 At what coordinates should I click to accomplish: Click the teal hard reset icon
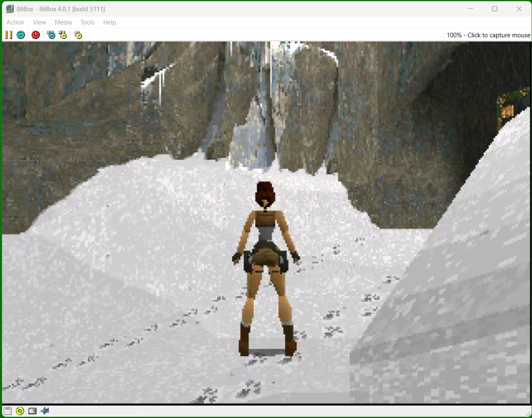pyautogui.click(x=21, y=35)
